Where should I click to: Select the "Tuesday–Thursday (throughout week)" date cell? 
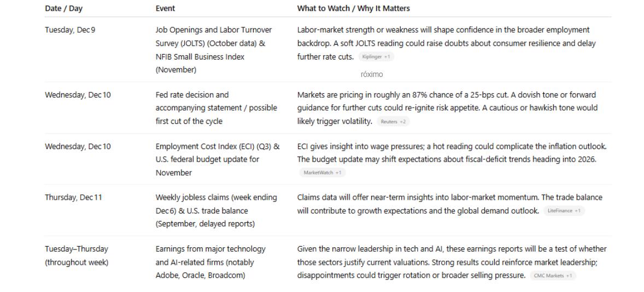point(77,255)
